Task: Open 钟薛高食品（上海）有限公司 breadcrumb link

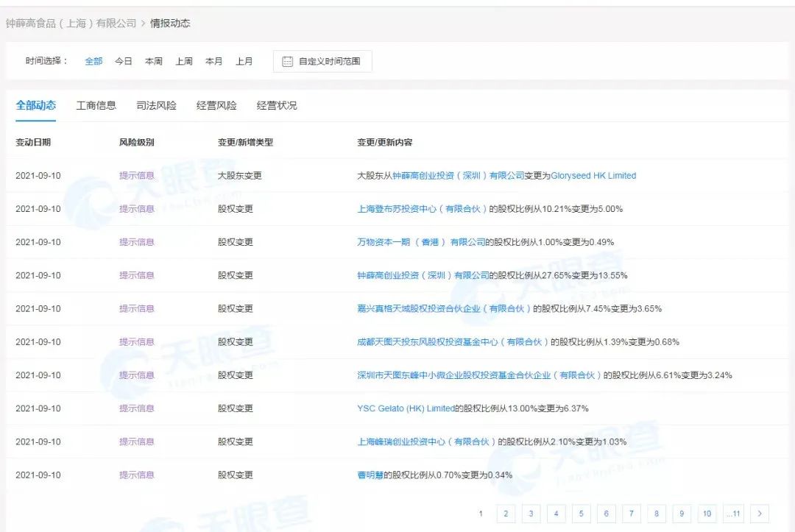Action: (x=71, y=24)
